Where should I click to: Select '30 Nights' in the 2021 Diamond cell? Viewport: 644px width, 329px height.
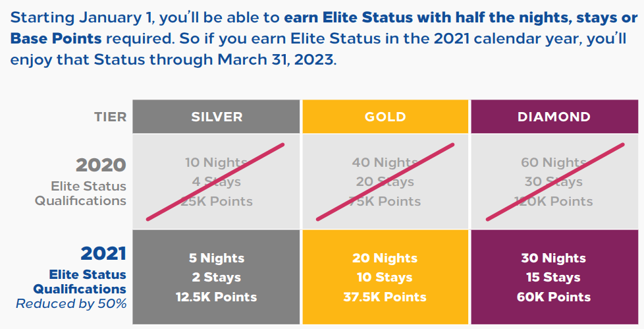click(554, 258)
